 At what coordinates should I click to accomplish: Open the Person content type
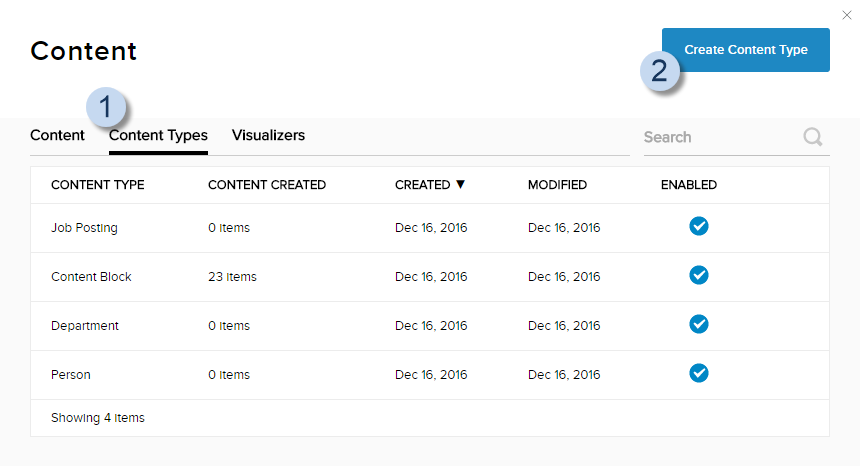point(71,375)
